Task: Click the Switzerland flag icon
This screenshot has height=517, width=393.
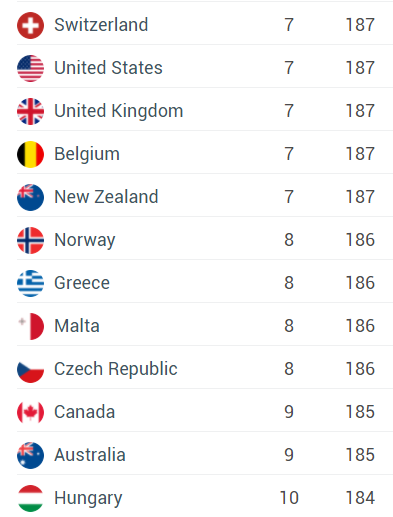Action: tap(30, 25)
